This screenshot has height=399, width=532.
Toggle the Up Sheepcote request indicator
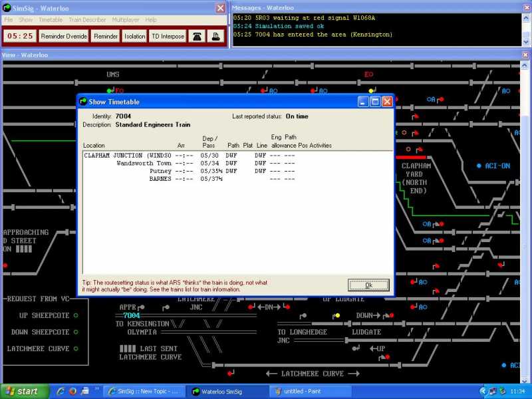point(76,315)
